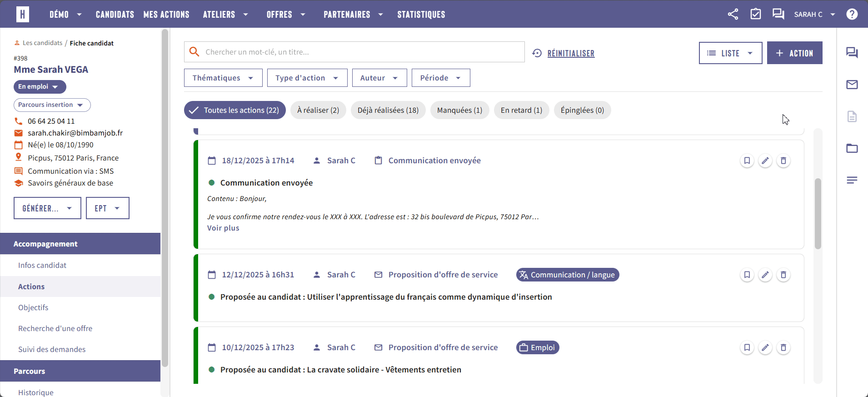Open the notes lines icon in right sidebar

852,180
